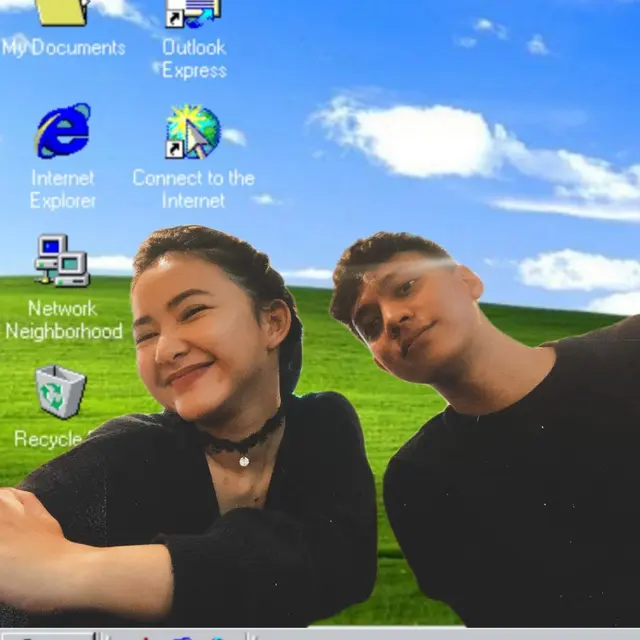The height and width of the screenshot is (640, 640).
Task: Open the My Documents folder icon
Action: pyautogui.click(x=62, y=13)
